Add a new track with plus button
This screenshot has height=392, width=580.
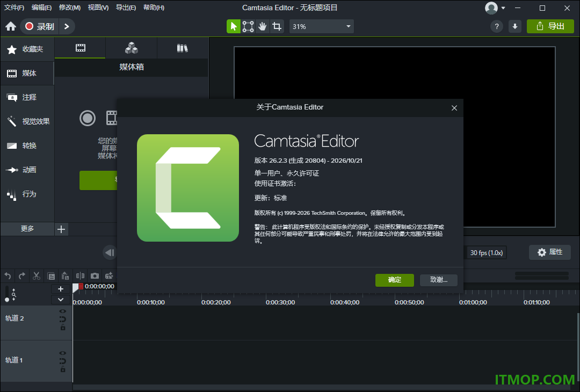61,289
